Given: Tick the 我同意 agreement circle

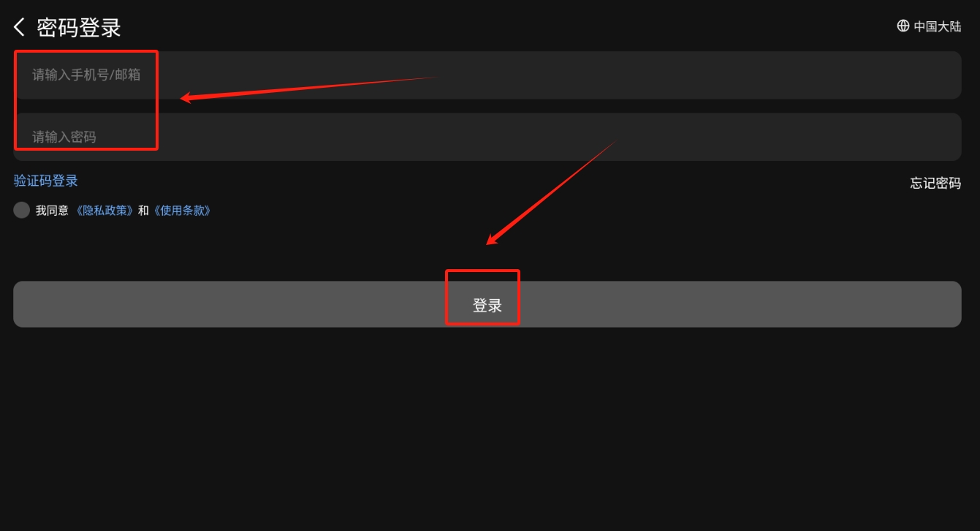Looking at the screenshot, I should (22, 210).
